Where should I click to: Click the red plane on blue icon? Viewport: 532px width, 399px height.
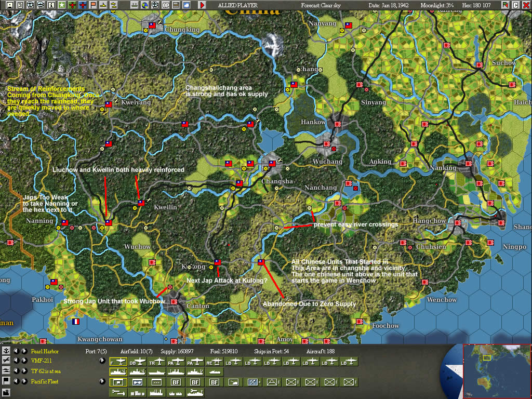coord(83,5)
